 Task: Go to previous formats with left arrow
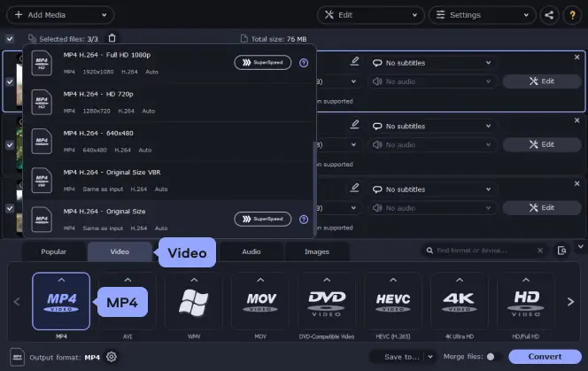coord(17,302)
